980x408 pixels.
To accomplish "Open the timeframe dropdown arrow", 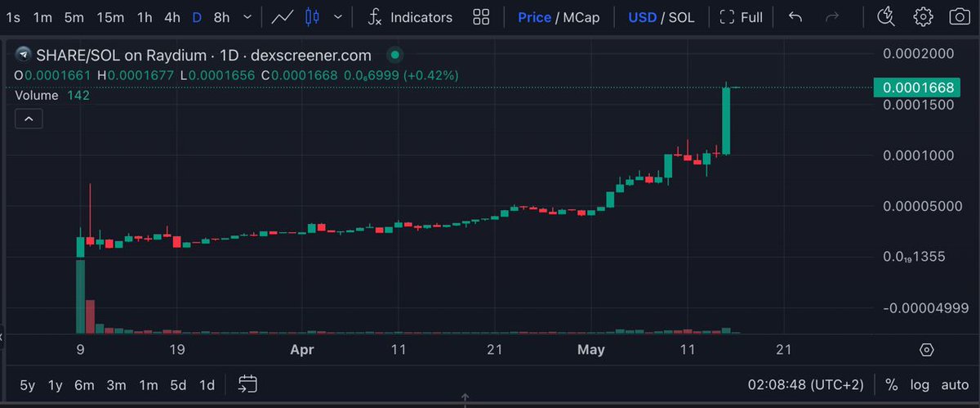I will pos(247,17).
